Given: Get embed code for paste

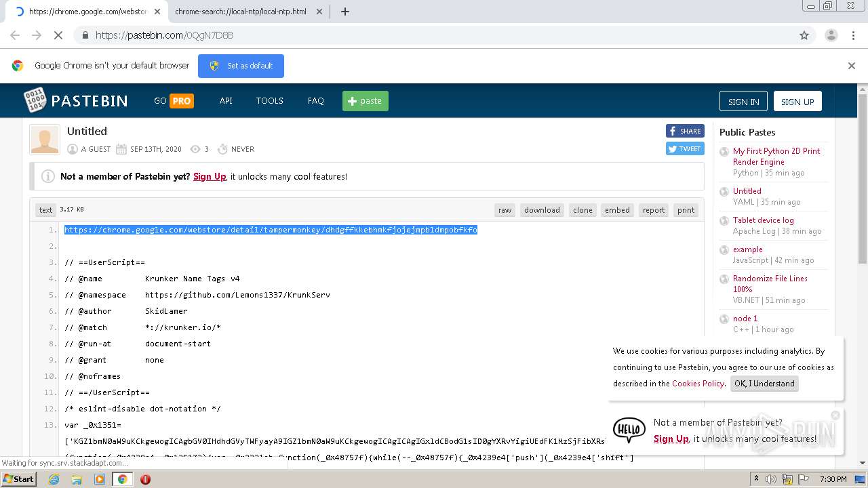Looking at the screenshot, I should coord(617,210).
